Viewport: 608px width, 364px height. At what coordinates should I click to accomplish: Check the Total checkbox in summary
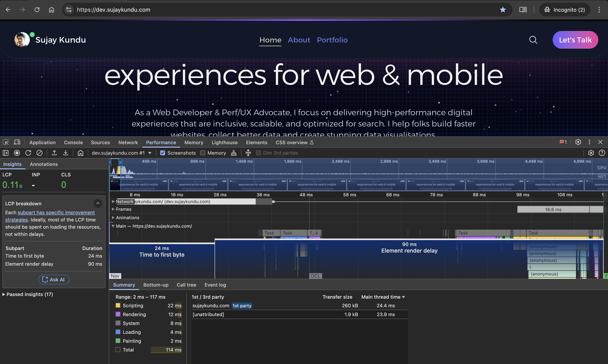[x=118, y=350]
